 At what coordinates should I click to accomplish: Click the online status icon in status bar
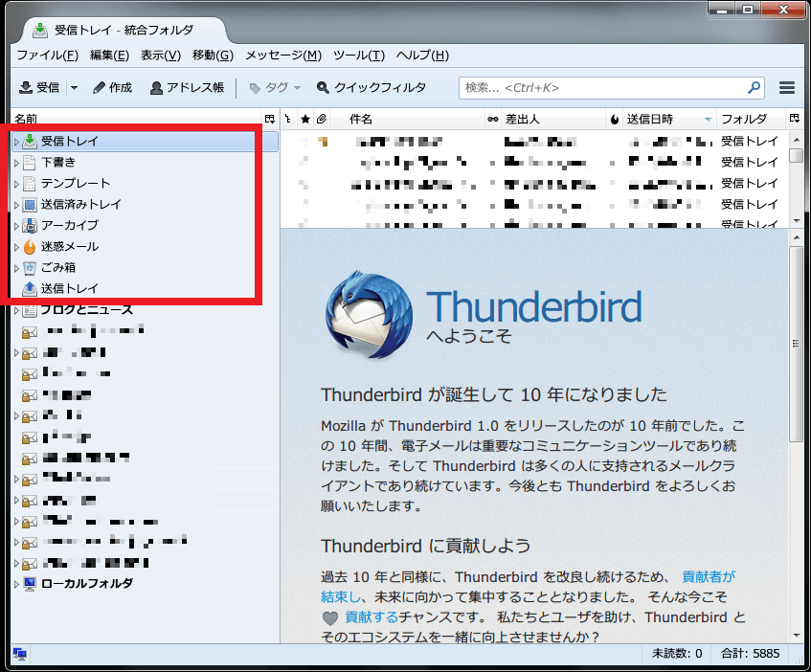pos(19,654)
